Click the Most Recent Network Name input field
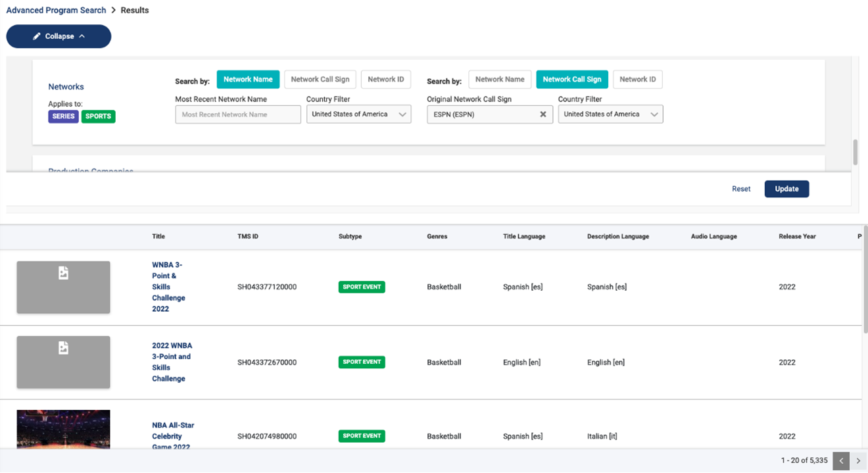 point(237,114)
